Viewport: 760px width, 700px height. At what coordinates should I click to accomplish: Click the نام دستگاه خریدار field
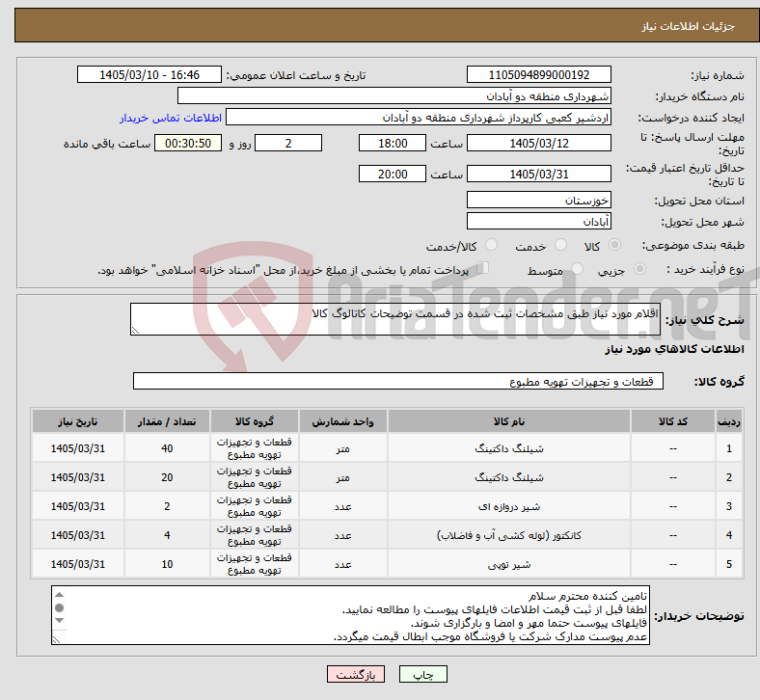[394, 95]
